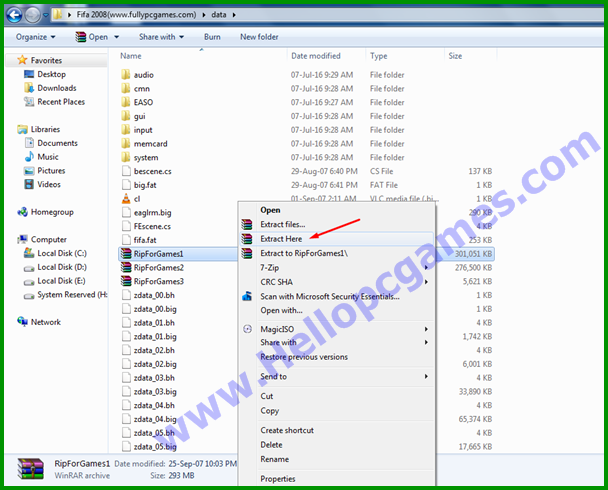The height and width of the screenshot is (490, 608).
Task: Sort files by Date modified column header
Action: click(x=315, y=56)
